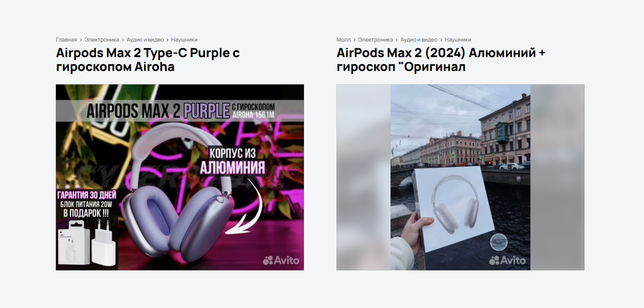
Task: Open the Молл breadcrumb link
Action: click(x=344, y=40)
